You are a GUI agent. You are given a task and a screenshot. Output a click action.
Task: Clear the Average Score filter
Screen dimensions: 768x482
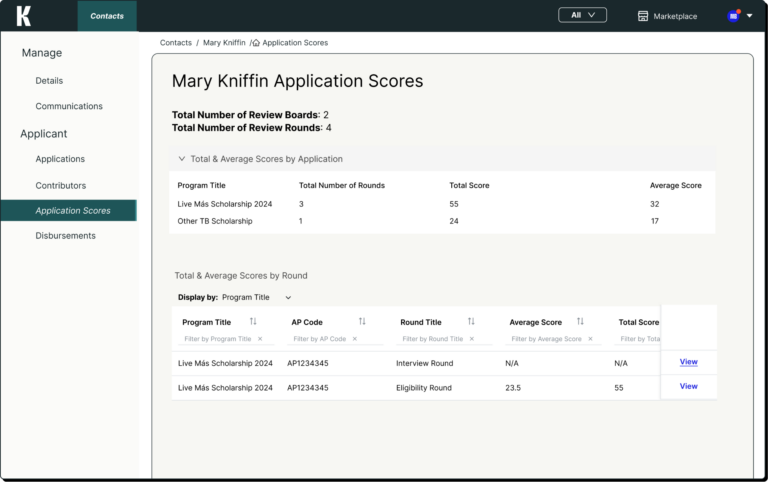(590, 339)
